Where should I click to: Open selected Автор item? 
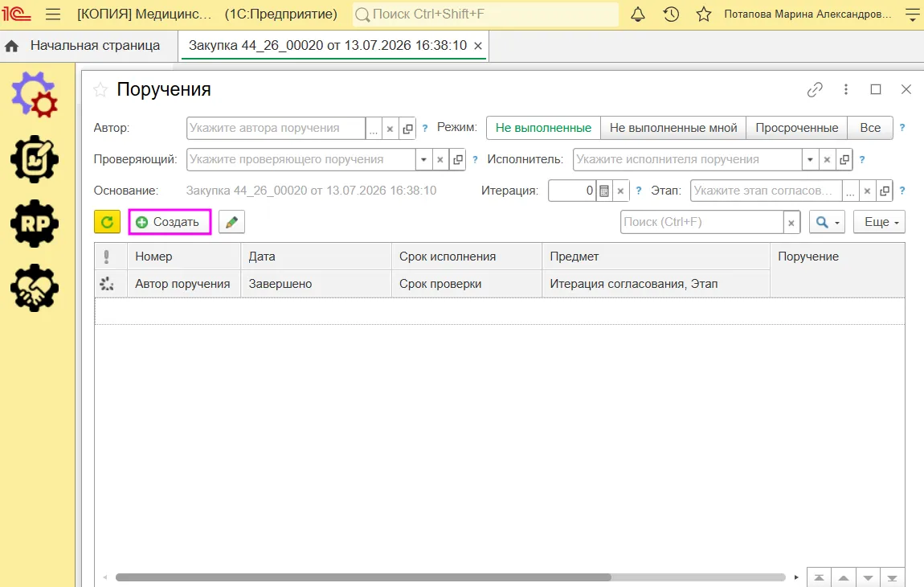click(407, 128)
